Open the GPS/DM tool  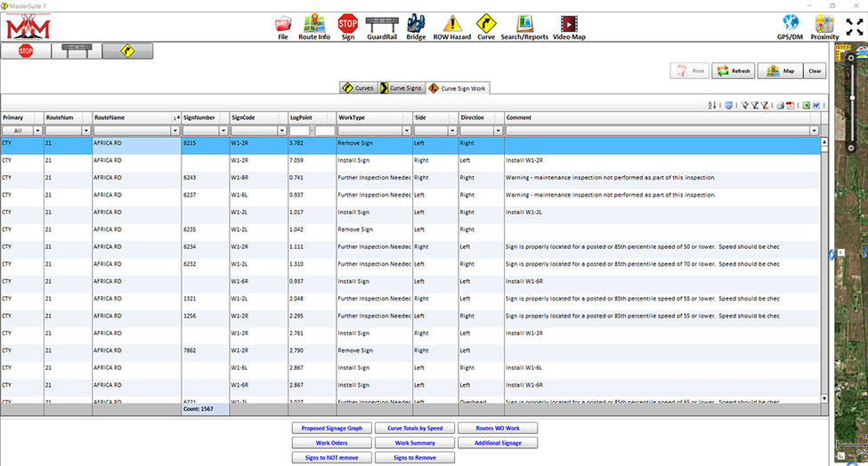point(790,24)
